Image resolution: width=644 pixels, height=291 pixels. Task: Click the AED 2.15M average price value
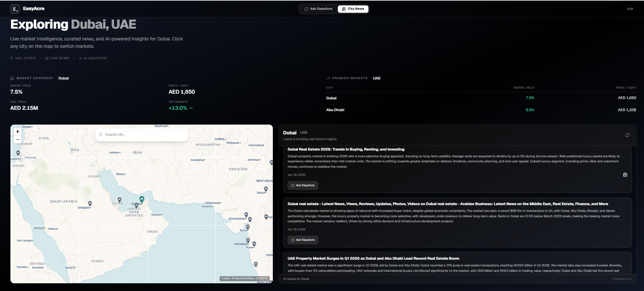pyautogui.click(x=24, y=108)
